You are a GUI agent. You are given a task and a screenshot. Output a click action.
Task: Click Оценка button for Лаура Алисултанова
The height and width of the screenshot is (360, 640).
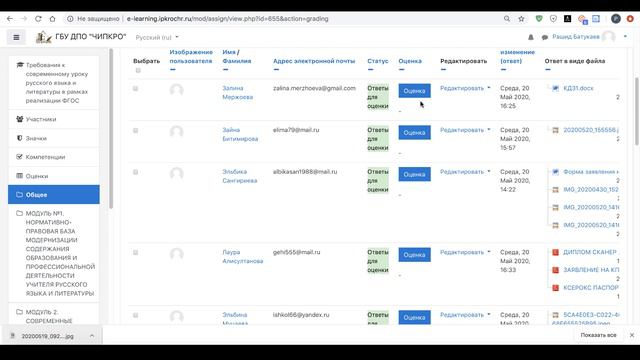[x=414, y=255]
